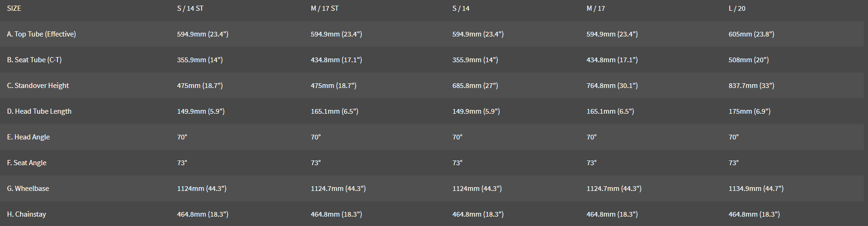The width and height of the screenshot is (868, 226).
Task: Click the S / 14 ST column header
Action: [190, 8]
